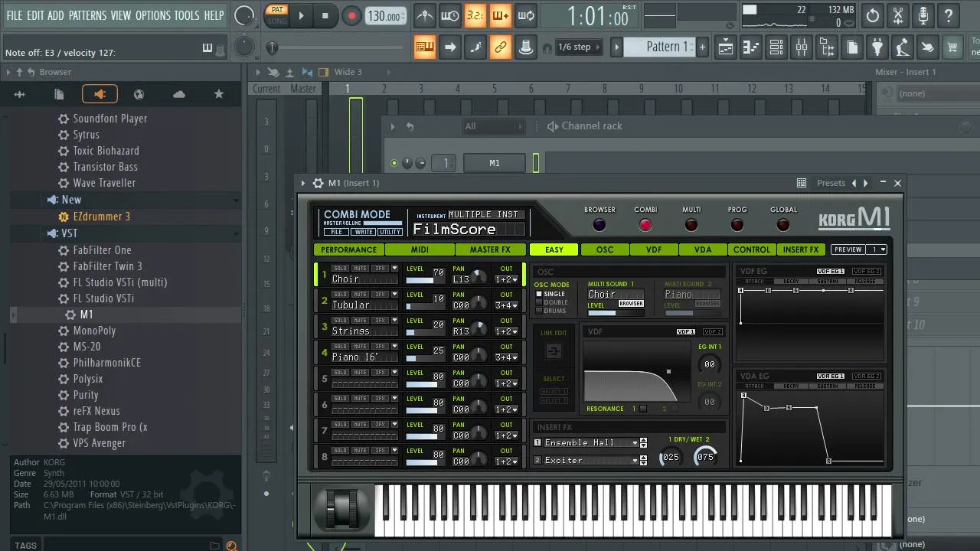Image resolution: width=980 pixels, height=551 pixels.
Task: Arm the red Record button
Action: click(x=351, y=15)
